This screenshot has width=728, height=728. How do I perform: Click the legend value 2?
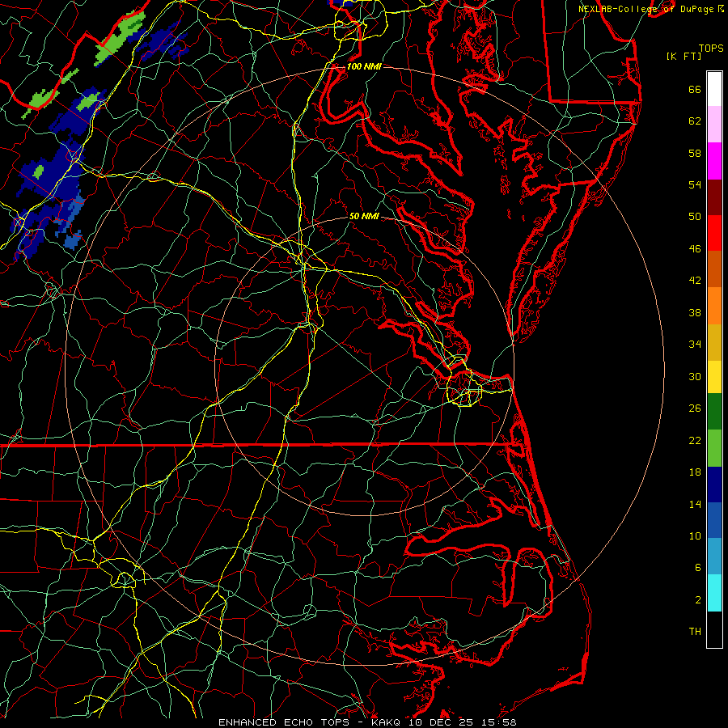[x=698, y=600]
